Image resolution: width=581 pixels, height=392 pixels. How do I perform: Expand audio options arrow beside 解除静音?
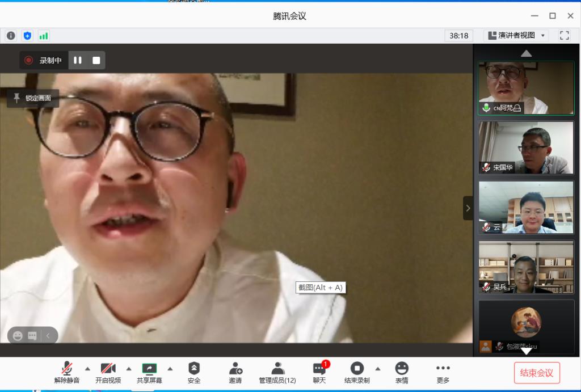point(87,368)
